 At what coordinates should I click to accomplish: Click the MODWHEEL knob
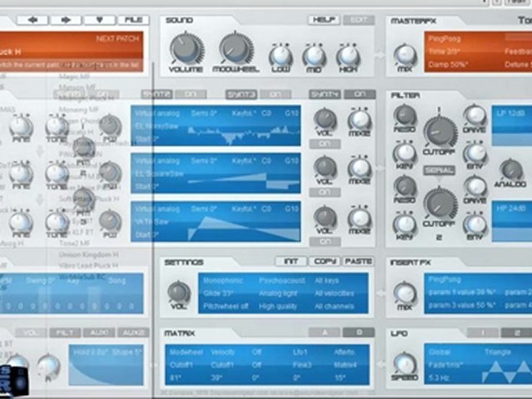[236, 49]
